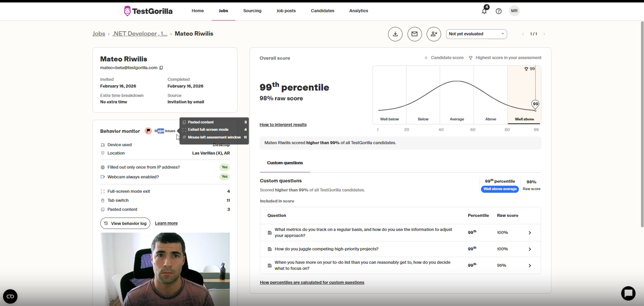Click the Major issues red flag icon

tap(148, 131)
